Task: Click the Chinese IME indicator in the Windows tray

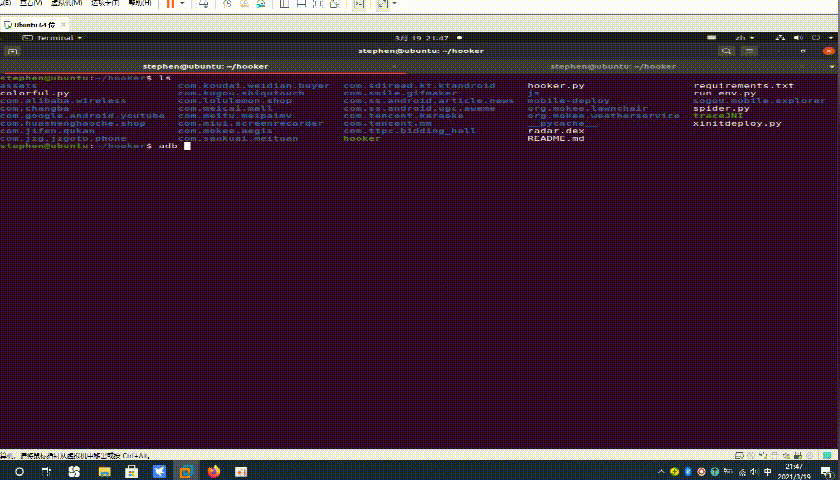Action: pos(768,472)
